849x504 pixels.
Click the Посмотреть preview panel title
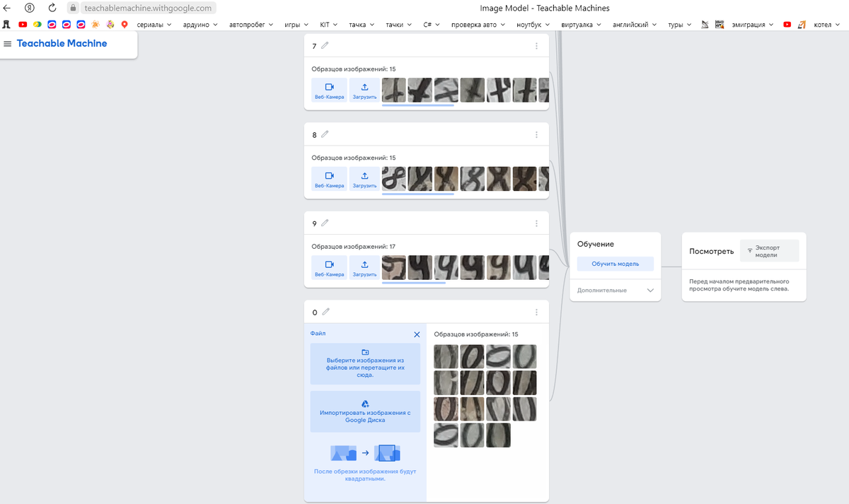(x=711, y=251)
